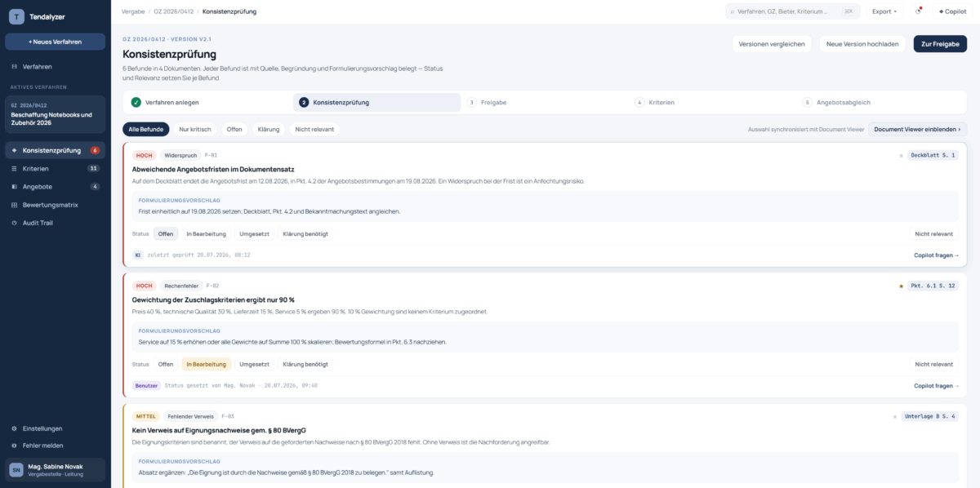The height and width of the screenshot is (488, 980).
Task: Click Zur Freigabe button
Action: [x=940, y=44]
